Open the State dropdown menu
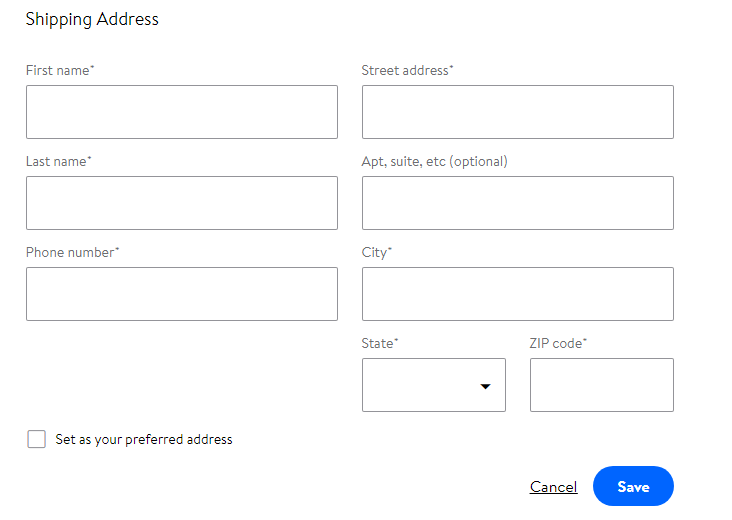The image size is (732, 520). [433, 385]
